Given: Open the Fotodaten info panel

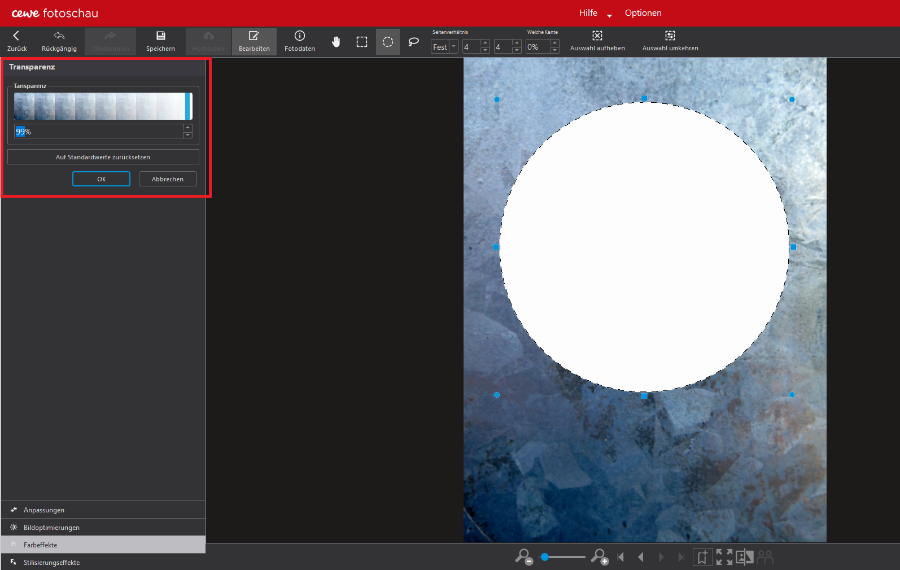Looking at the screenshot, I should [299, 40].
